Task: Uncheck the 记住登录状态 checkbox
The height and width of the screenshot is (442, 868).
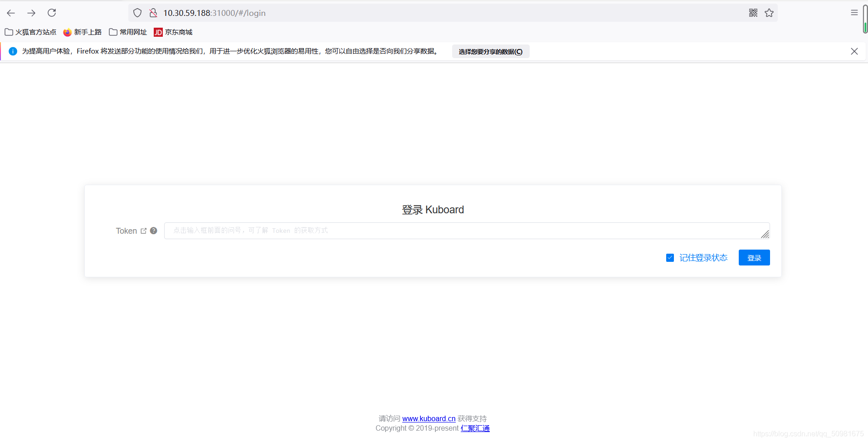Action: [670, 258]
